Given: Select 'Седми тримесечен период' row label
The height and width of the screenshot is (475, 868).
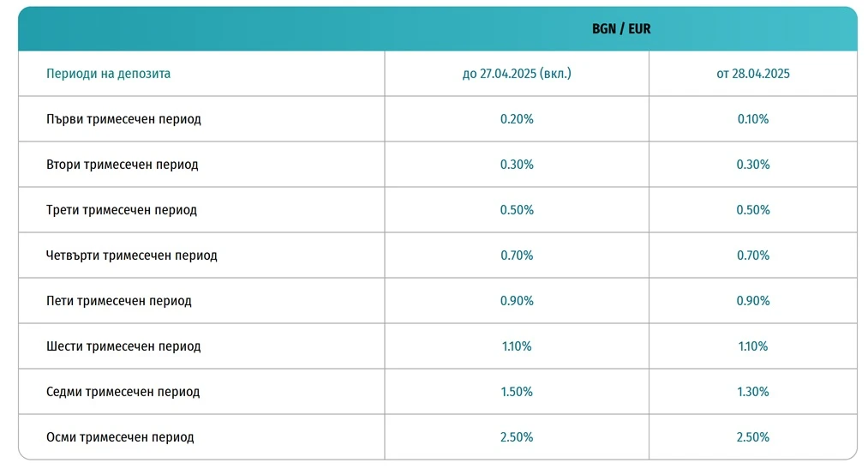Looking at the screenshot, I should click(x=123, y=392).
